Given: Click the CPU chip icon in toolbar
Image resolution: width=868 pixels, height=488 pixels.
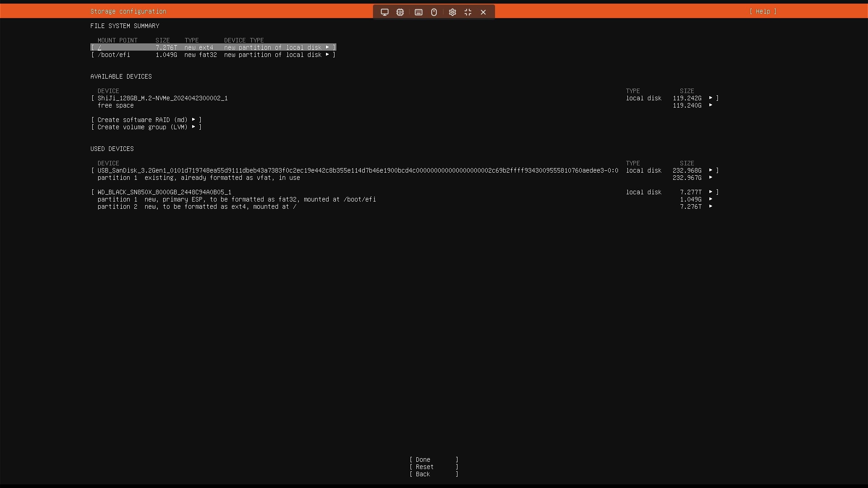Looking at the screenshot, I should point(400,12).
